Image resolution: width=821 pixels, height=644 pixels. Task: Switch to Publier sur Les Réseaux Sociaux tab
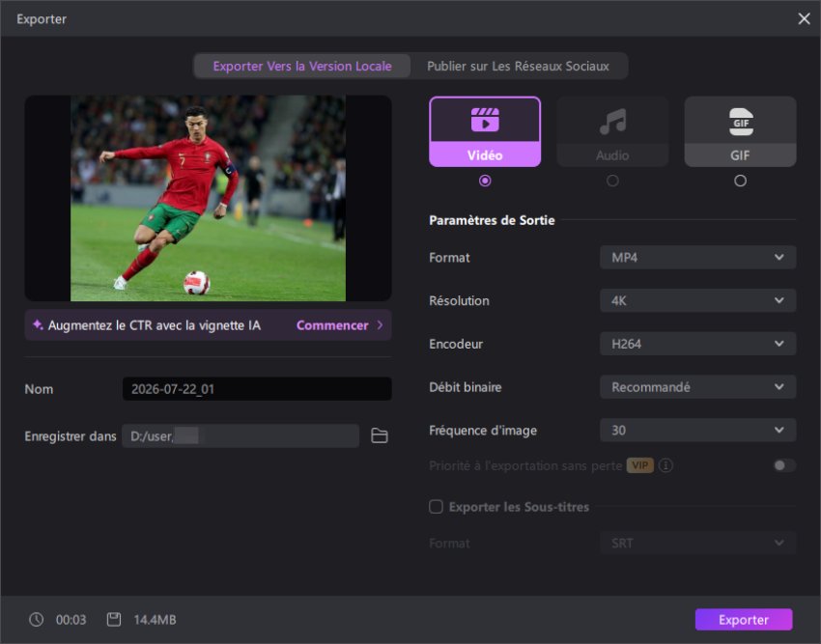click(518, 66)
